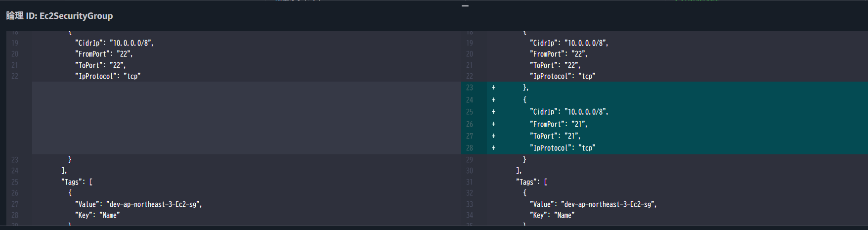
Task: Click the plus marker on added line 24
Action: pyautogui.click(x=493, y=99)
